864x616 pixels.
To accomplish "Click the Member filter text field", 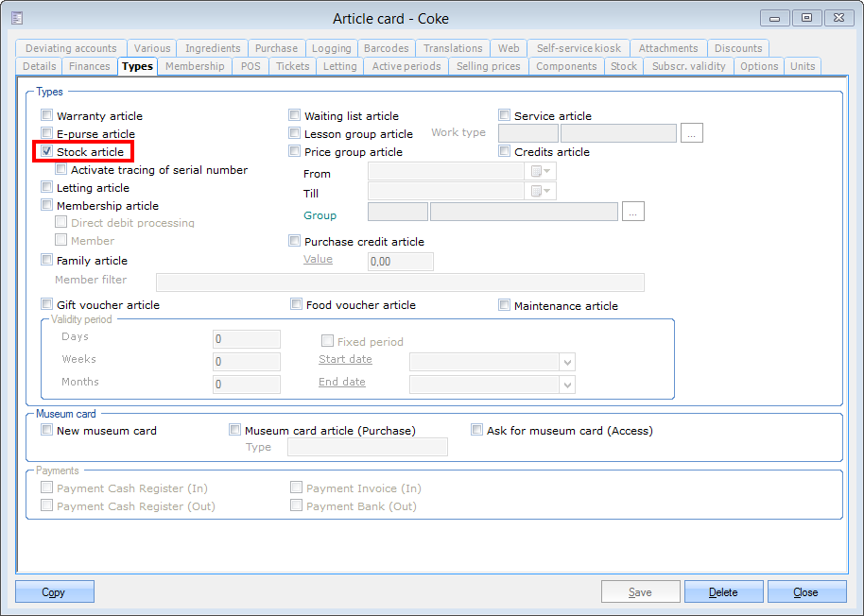I will coord(399,282).
